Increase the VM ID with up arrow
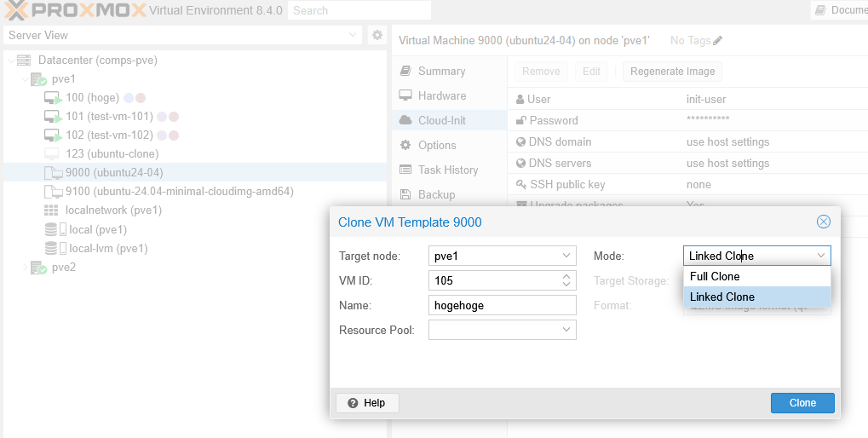 [566, 276]
